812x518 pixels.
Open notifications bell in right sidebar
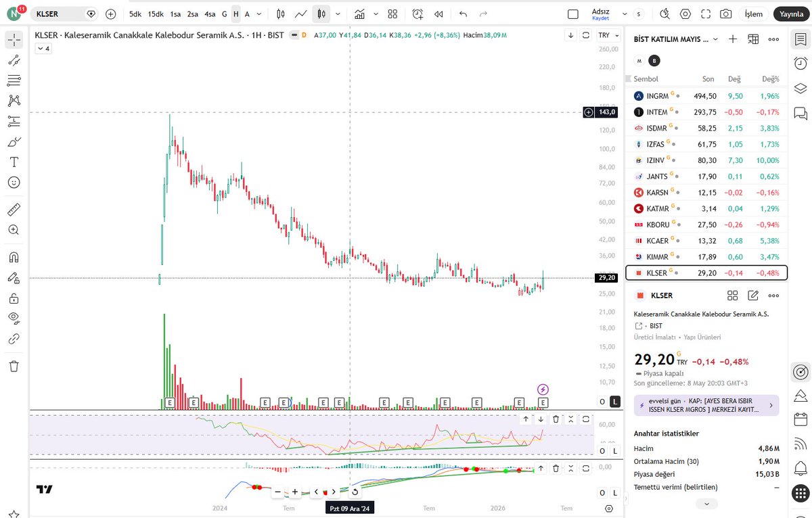[800, 469]
